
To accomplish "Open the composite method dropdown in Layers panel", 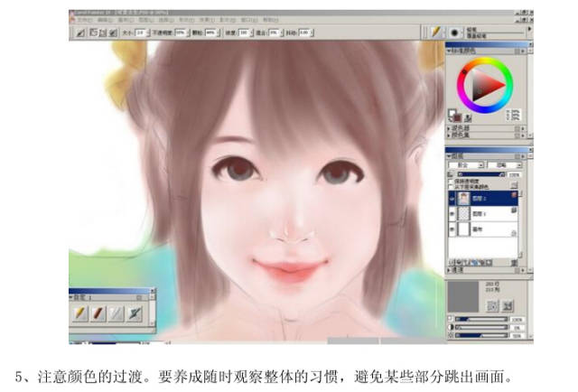I will [466, 165].
